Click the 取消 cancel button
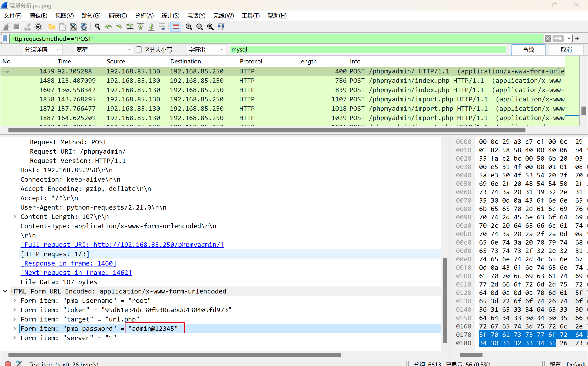Image resolution: width=588 pixels, height=366 pixels. 566,50
